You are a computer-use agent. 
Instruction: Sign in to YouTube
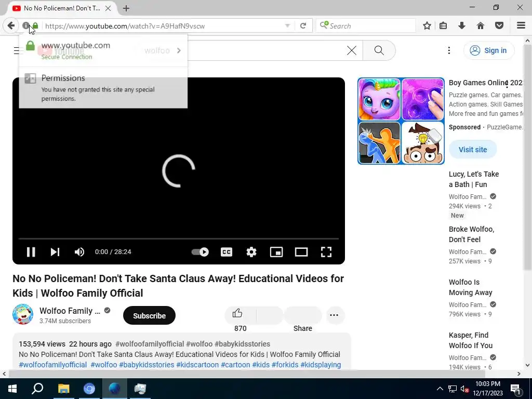coord(488,50)
